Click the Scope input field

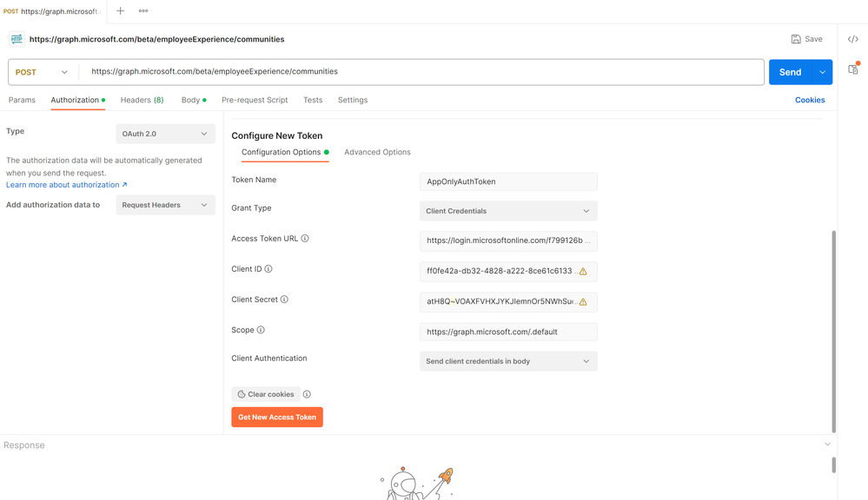[x=508, y=332]
